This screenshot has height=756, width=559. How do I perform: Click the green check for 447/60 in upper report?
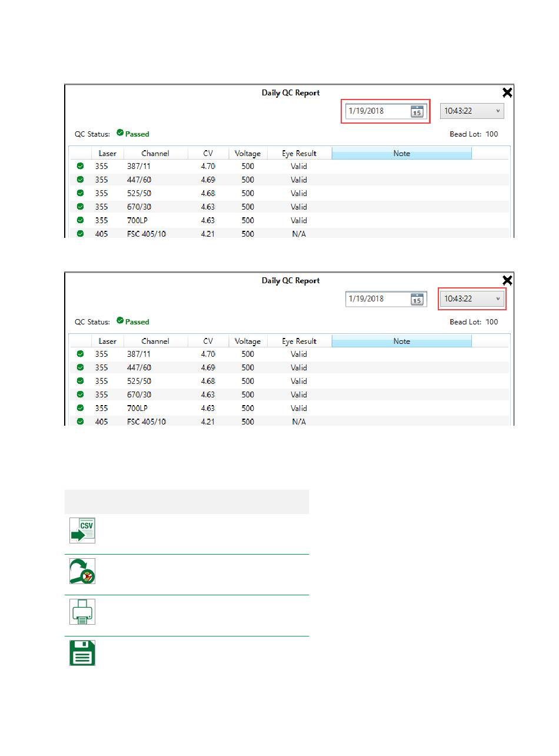click(81, 180)
